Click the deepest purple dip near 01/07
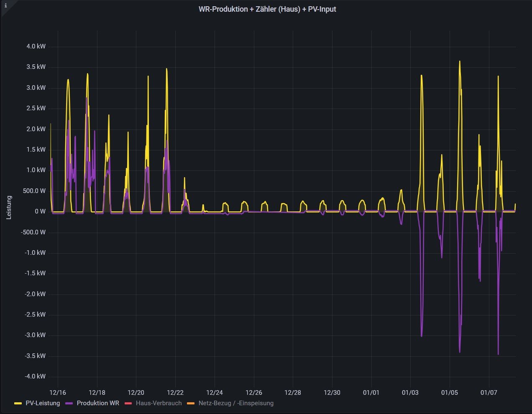The image size is (532, 414). [498, 353]
